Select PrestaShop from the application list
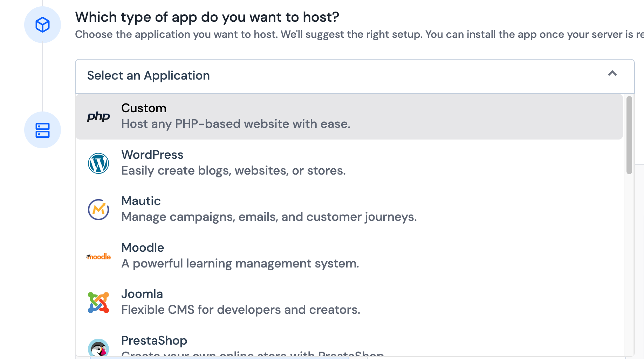This screenshot has height=359, width=644. 154,340
